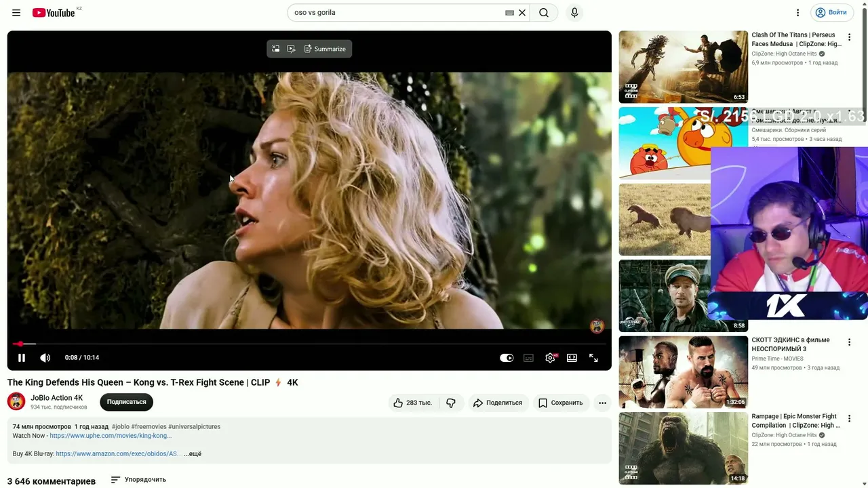Image resolution: width=868 pixels, height=488 pixels.
Task: Start voice search with the microphone
Action: (x=574, y=13)
